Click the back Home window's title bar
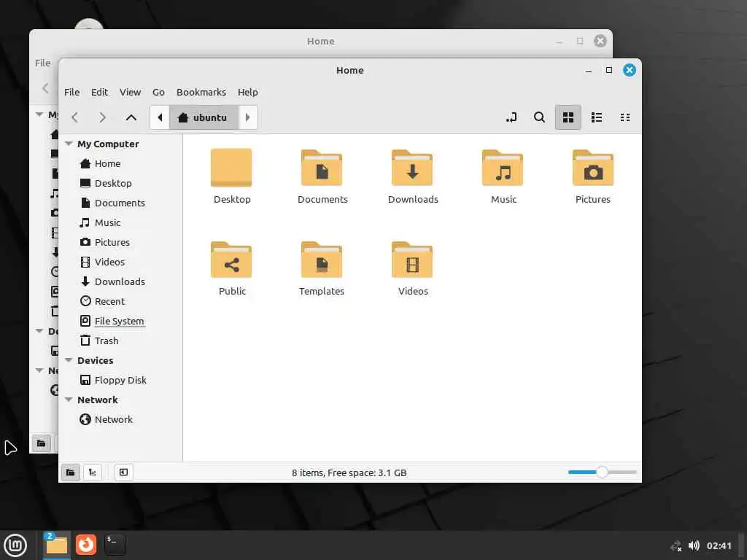 (321, 42)
